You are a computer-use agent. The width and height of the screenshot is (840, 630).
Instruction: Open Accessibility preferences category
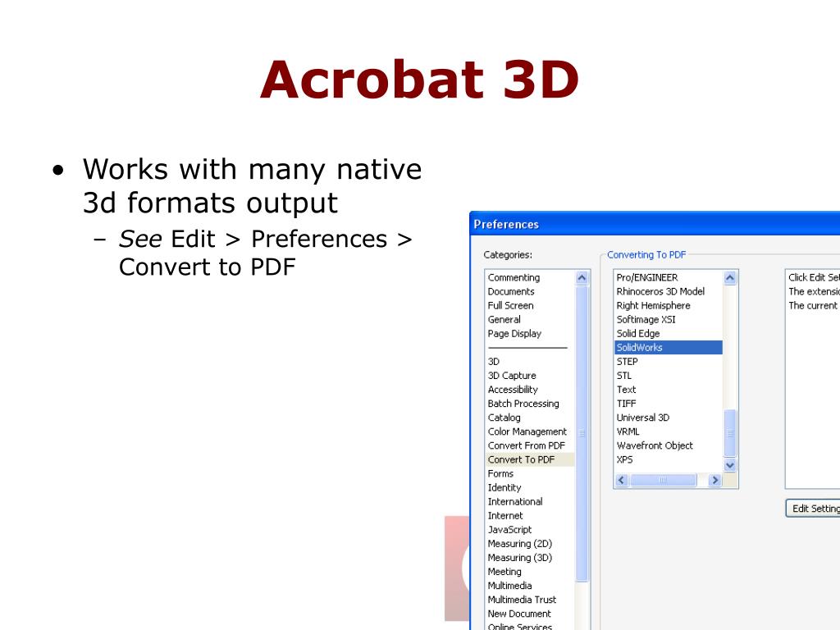[513, 390]
